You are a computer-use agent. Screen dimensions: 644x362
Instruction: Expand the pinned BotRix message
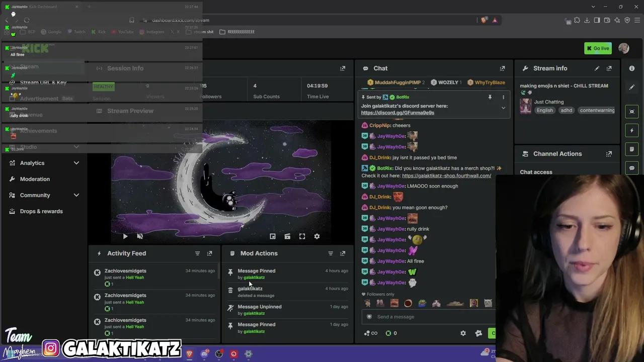[503, 108]
